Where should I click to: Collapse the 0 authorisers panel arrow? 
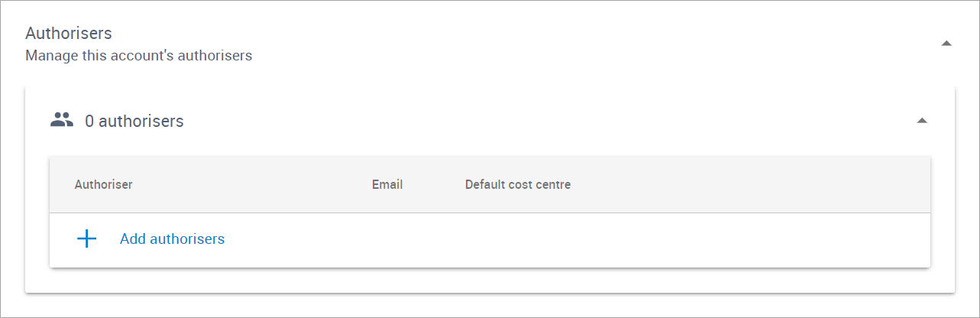pyautogui.click(x=922, y=121)
